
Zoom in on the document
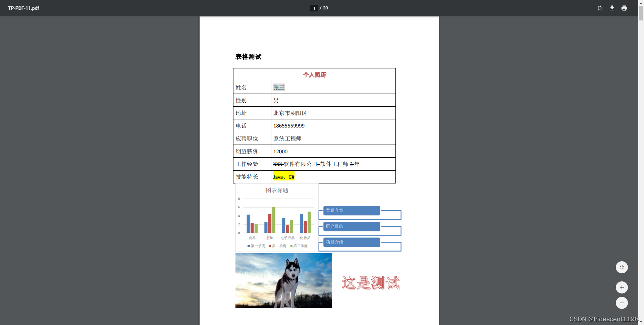[622, 287]
